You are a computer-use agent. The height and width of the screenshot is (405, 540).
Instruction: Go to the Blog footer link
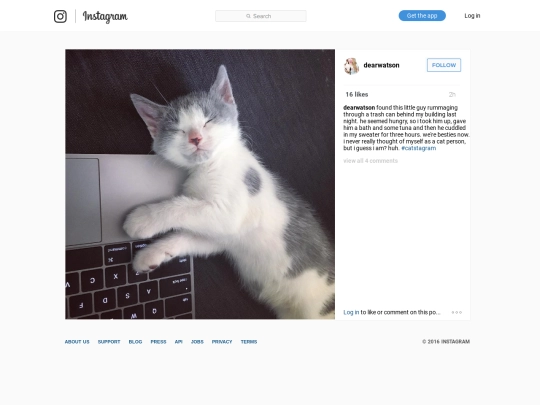coord(135,342)
